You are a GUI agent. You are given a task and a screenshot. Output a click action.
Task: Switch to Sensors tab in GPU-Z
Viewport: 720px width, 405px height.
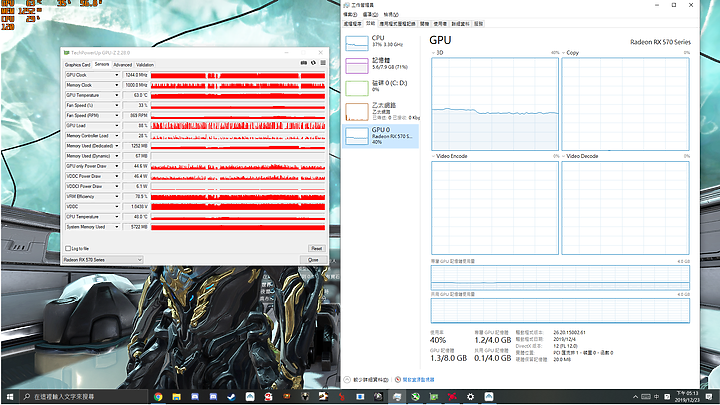(102, 64)
